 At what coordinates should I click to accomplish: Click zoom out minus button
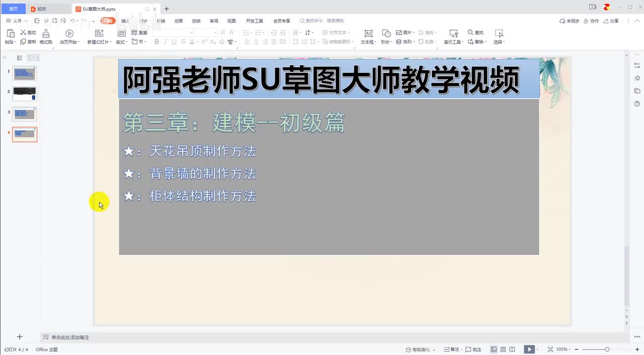(577, 349)
